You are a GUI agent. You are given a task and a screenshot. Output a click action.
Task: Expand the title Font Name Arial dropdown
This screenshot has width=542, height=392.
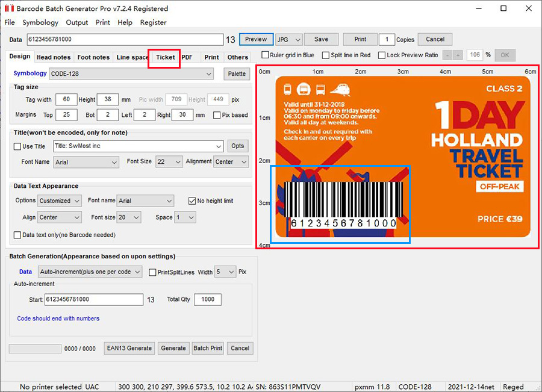coord(86,162)
